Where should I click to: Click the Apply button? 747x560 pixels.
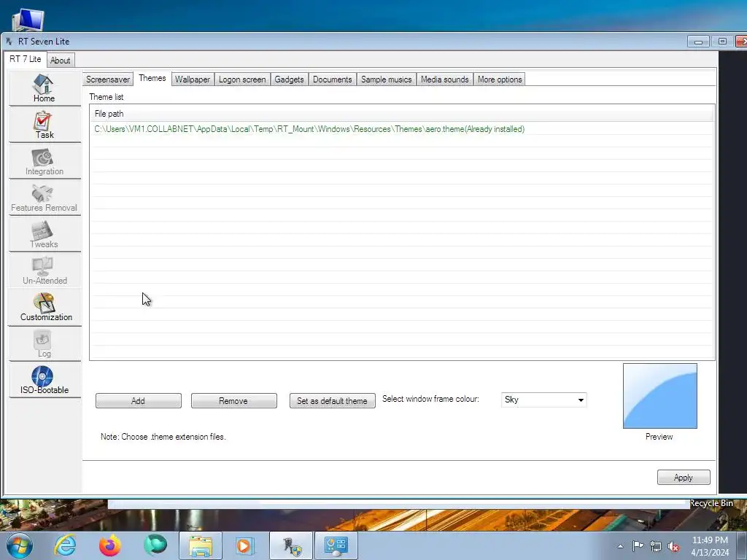pos(683,477)
